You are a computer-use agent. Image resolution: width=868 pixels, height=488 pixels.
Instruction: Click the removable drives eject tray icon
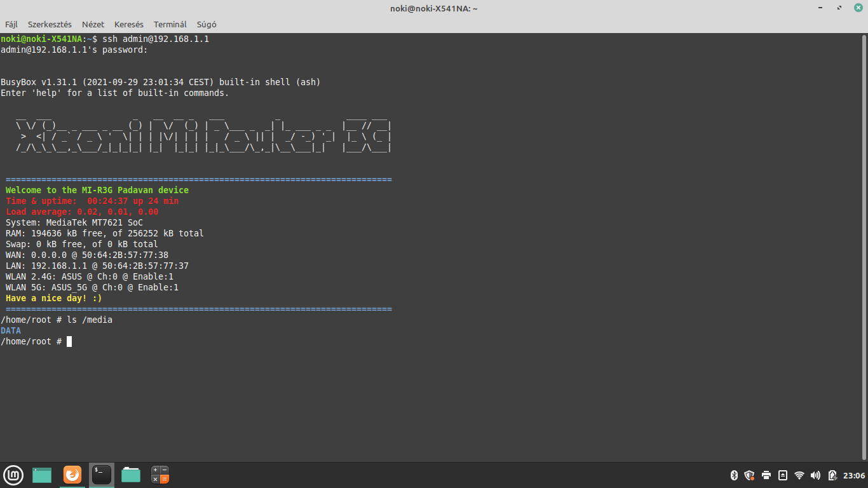tap(783, 475)
